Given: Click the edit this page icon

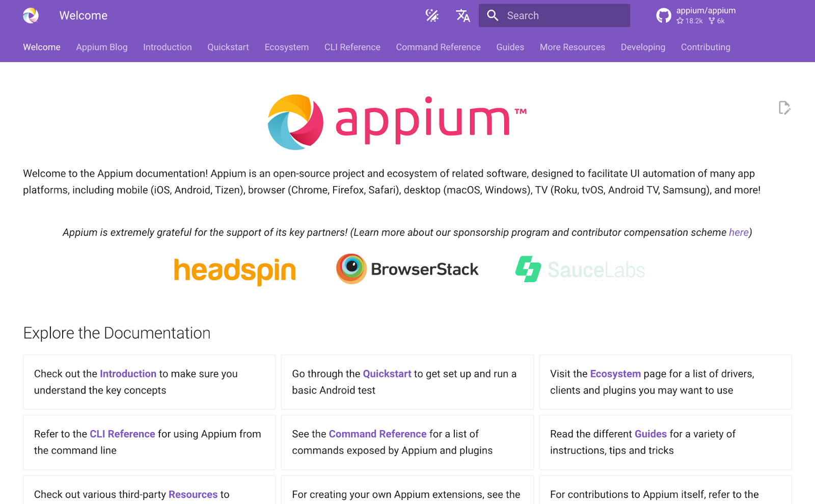Looking at the screenshot, I should 784,107.
